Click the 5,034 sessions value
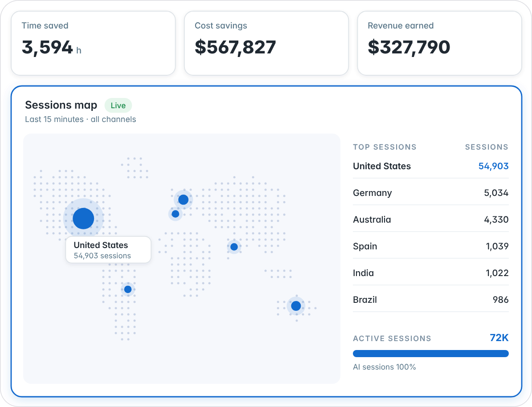The height and width of the screenshot is (407, 532). tap(496, 193)
